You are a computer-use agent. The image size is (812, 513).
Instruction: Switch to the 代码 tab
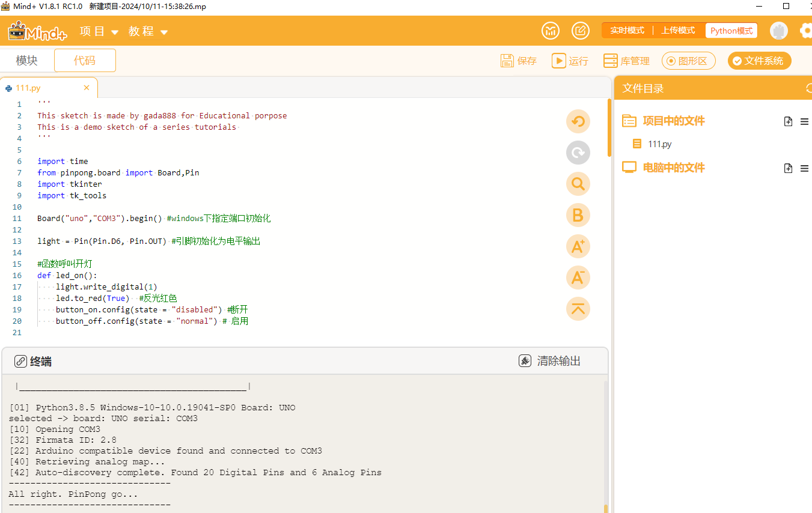pyautogui.click(x=85, y=61)
